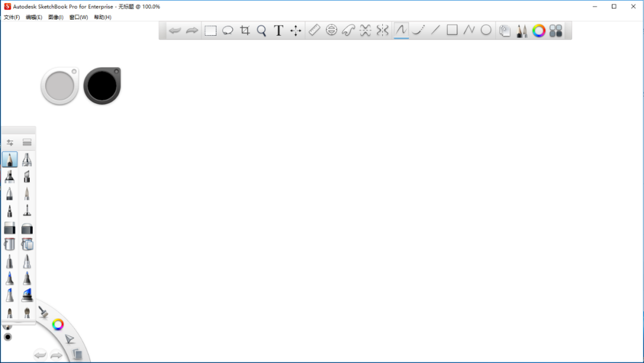Open the 文件(F) menu

pos(12,17)
